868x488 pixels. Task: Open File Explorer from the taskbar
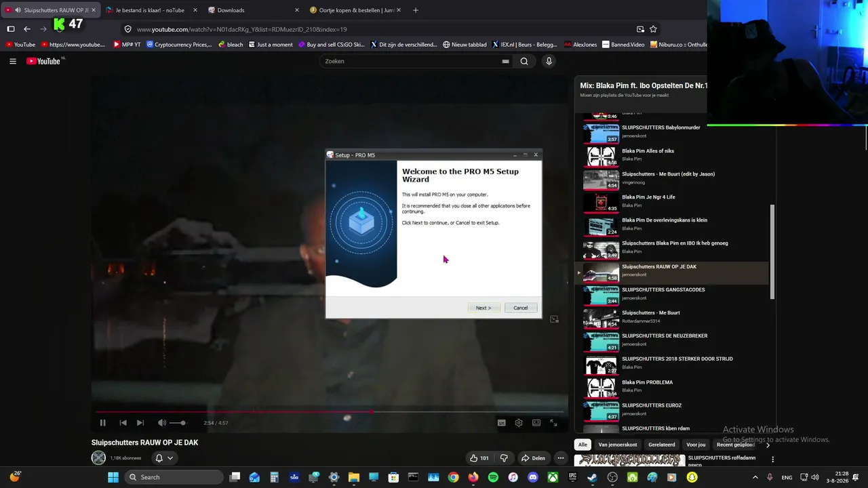pyautogui.click(x=353, y=477)
